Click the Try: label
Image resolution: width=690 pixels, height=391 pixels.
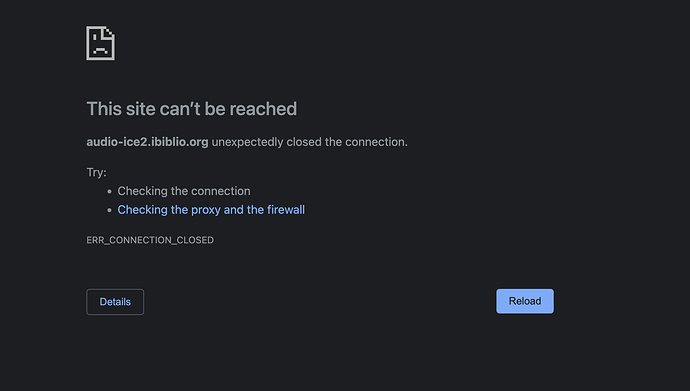pos(96,172)
